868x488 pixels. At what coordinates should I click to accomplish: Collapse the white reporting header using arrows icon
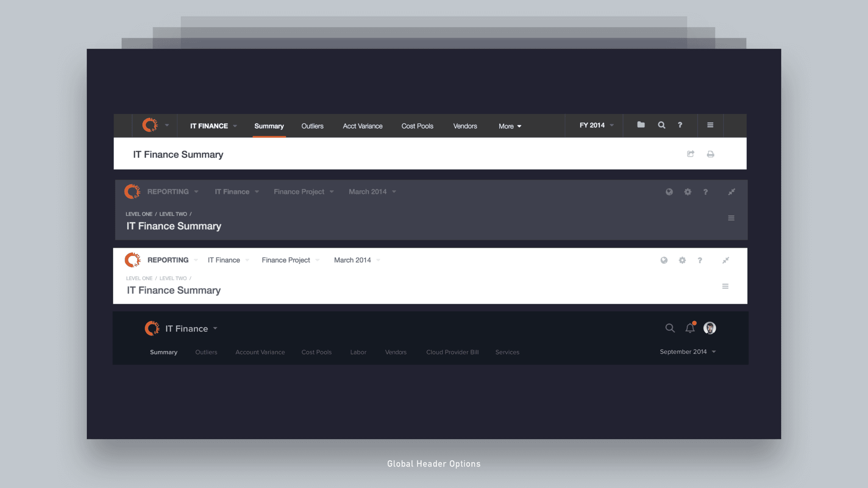[x=726, y=260]
